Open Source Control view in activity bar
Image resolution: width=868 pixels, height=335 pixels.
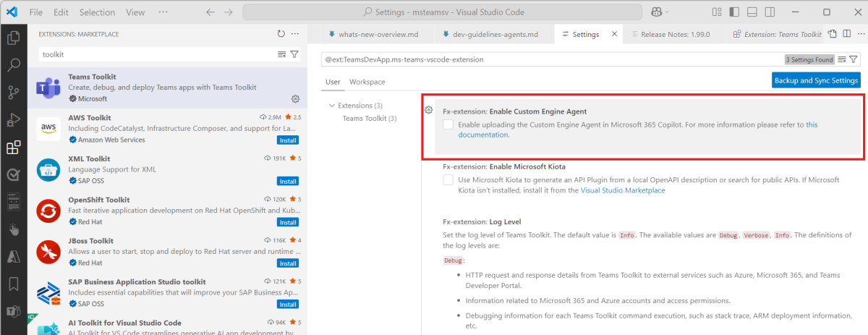pos(13,92)
